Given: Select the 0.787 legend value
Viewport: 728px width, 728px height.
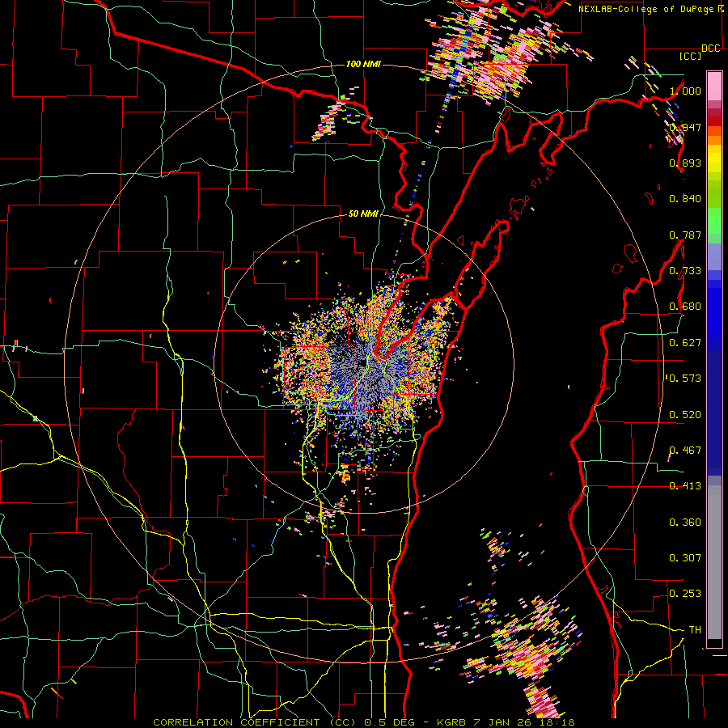Looking at the screenshot, I should [x=685, y=235].
